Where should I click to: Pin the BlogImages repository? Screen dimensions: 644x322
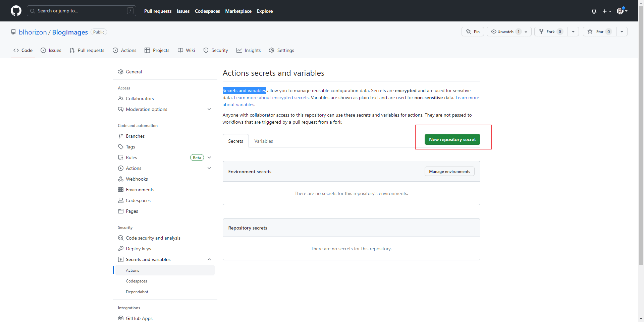click(473, 31)
